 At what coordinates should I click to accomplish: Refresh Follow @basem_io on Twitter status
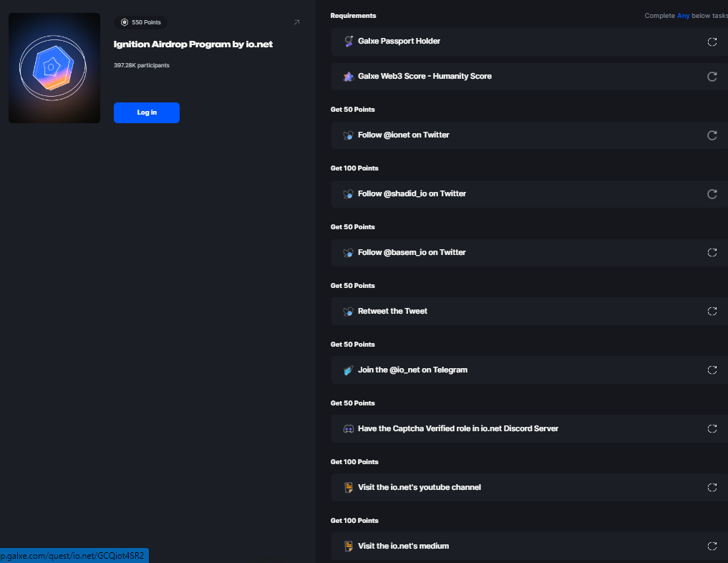pyautogui.click(x=712, y=253)
